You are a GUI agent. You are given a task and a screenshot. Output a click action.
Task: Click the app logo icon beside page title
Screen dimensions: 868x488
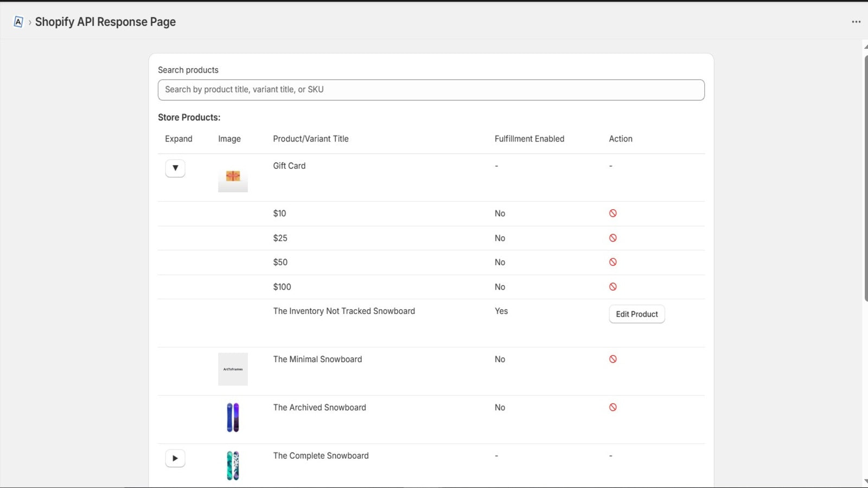pos(18,22)
